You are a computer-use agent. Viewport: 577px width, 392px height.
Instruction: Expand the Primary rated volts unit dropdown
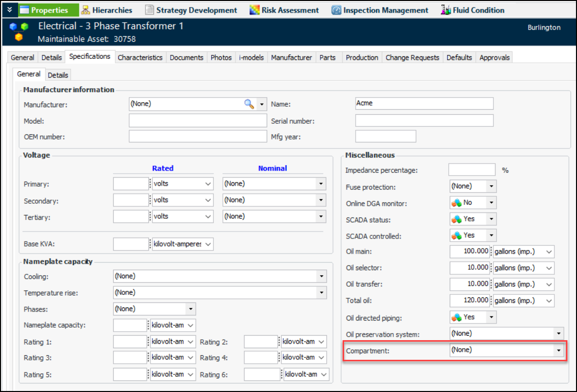(x=208, y=184)
